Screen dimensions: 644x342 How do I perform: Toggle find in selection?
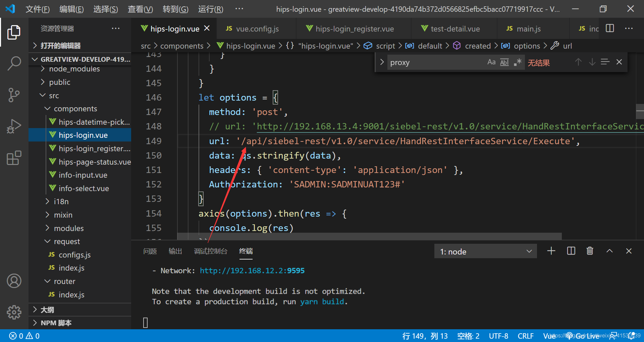pos(605,62)
